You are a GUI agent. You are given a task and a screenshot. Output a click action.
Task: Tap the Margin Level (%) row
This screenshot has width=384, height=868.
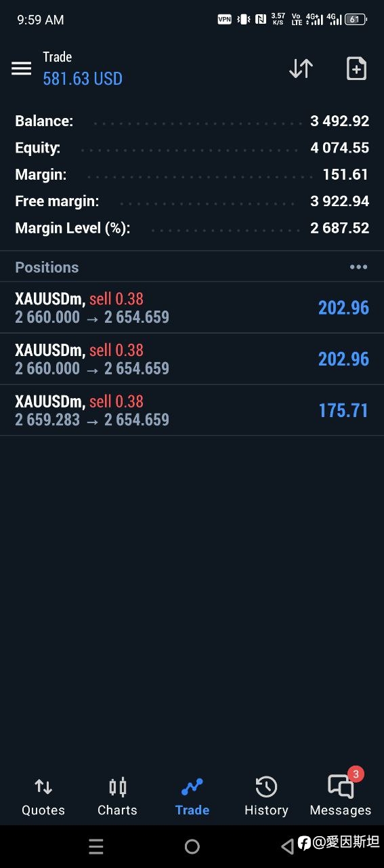coord(192,228)
